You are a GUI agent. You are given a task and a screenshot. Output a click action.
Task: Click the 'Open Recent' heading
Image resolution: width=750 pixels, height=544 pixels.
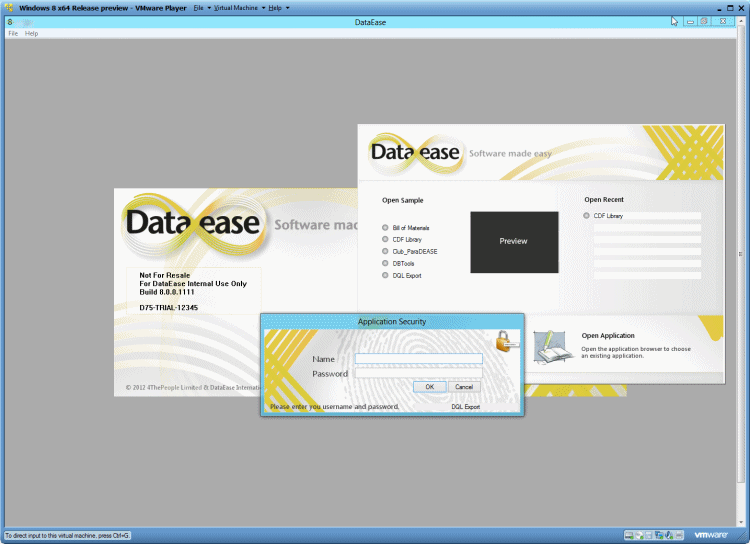[x=604, y=200]
